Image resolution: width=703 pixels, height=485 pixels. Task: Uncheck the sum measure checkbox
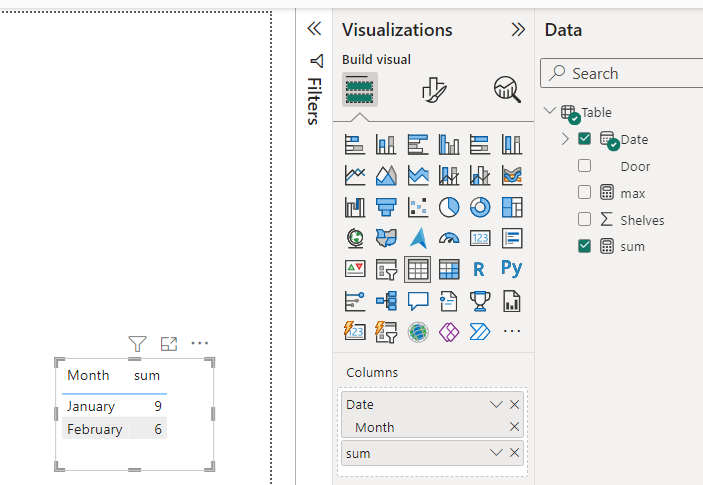[584, 246]
